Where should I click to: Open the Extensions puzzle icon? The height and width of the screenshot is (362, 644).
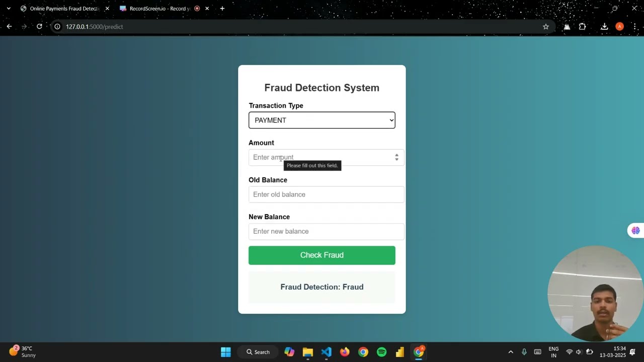[582, 27]
